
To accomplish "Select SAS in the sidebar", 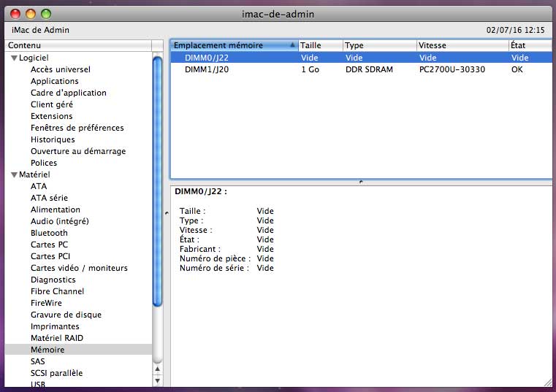I will tap(37, 361).
